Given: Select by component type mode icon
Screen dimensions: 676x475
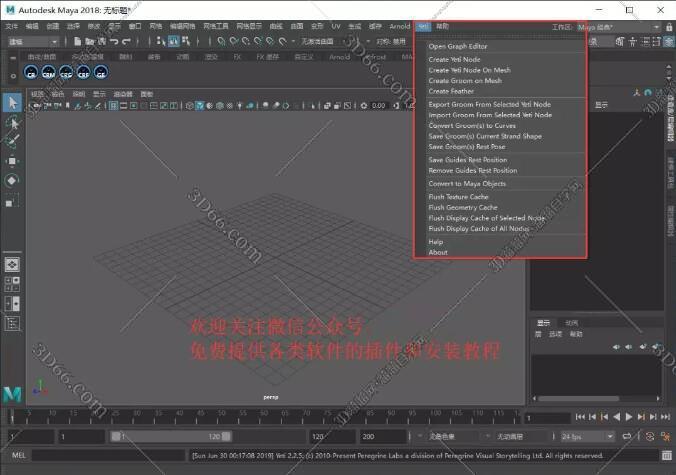Looking at the screenshot, I should pyautogui.click(x=186, y=41).
